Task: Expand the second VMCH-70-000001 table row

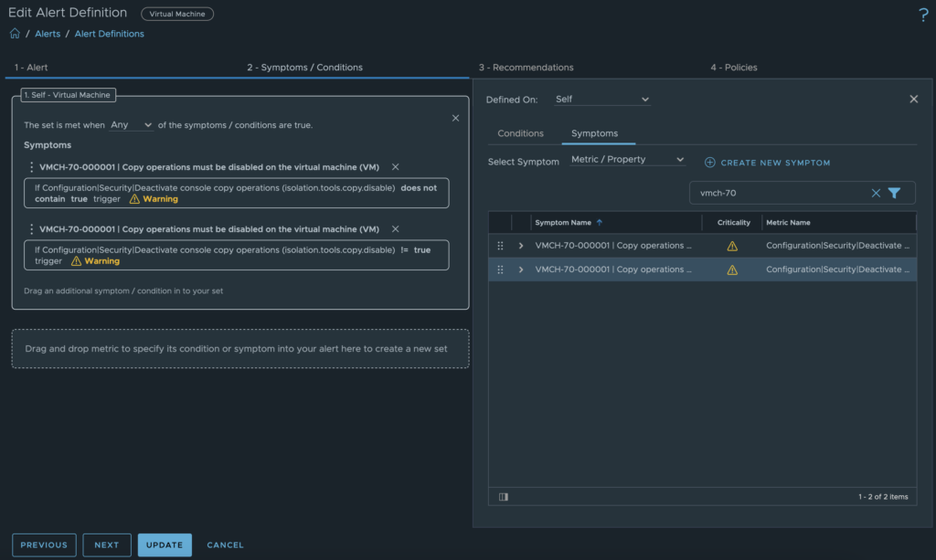Action: tap(521, 269)
